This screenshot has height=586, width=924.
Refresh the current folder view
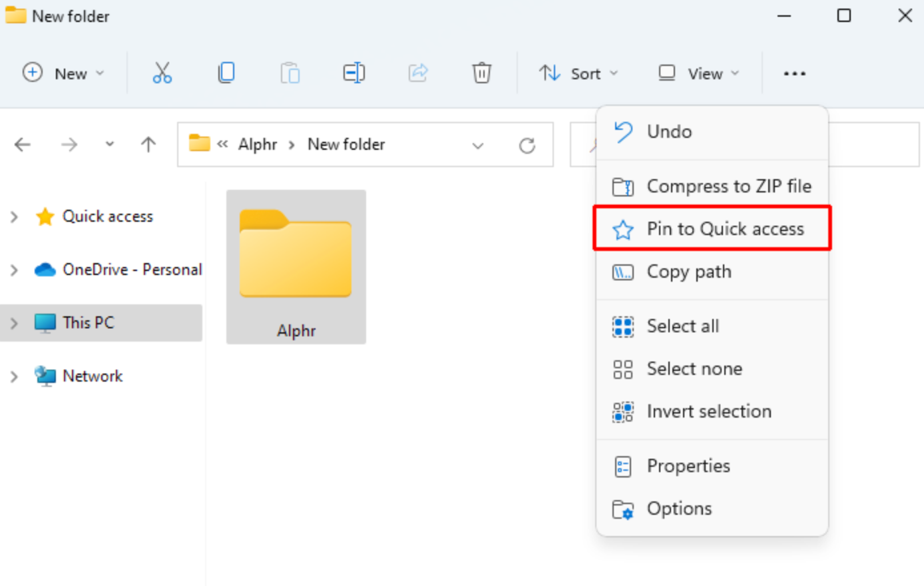click(x=527, y=145)
